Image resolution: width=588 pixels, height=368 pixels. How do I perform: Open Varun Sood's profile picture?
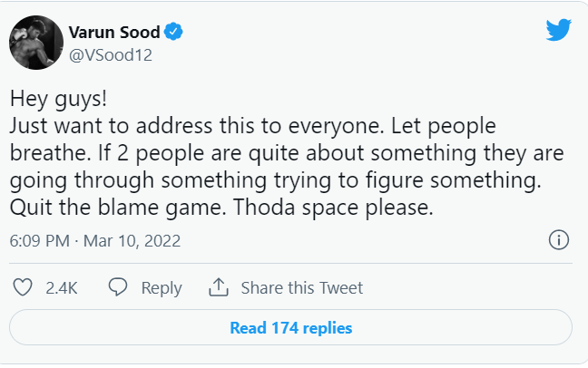[34, 43]
